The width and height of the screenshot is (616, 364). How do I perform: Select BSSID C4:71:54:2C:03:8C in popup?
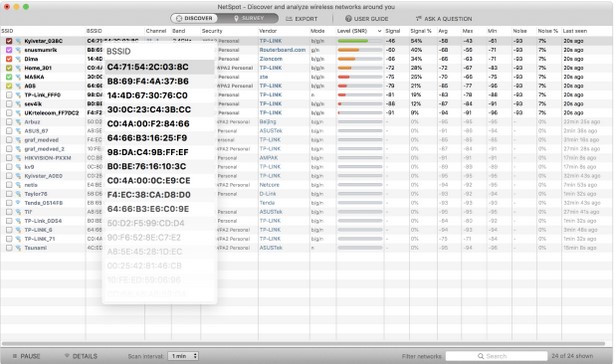(159, 67)
